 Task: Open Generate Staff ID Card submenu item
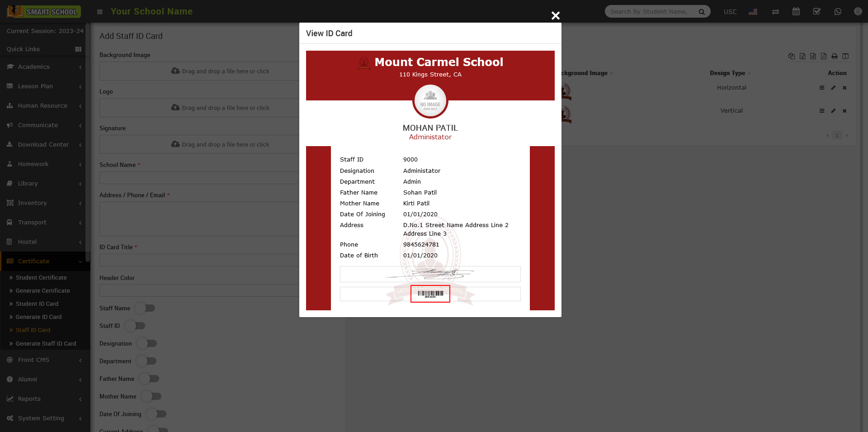coord(46,344)
